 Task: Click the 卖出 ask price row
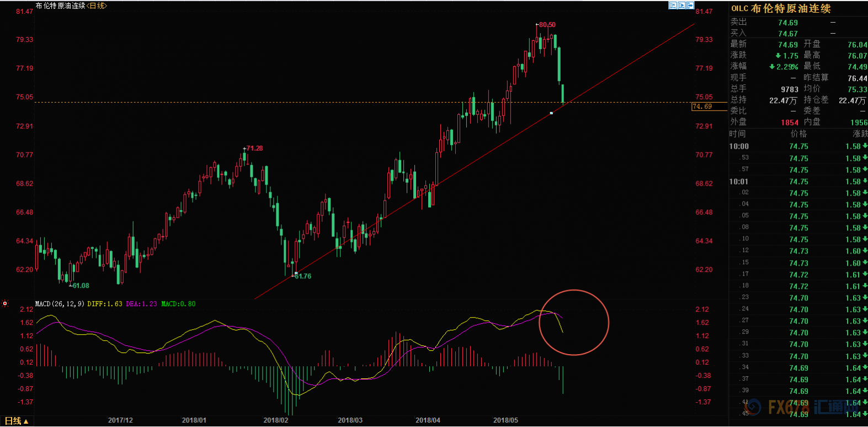(798, 22)
